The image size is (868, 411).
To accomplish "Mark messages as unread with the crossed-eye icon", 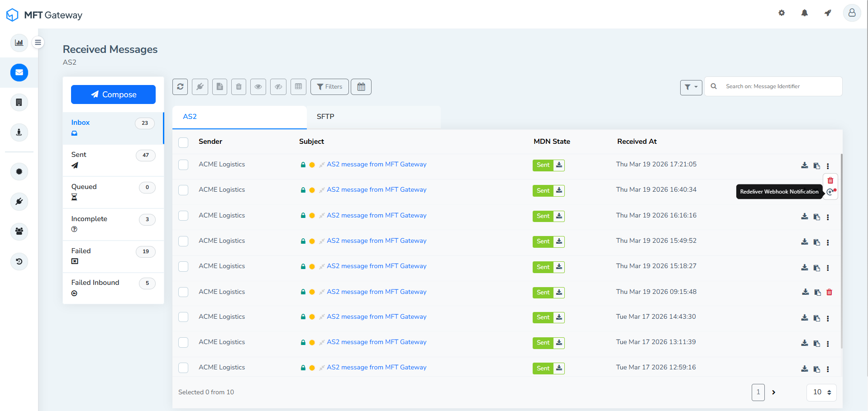I will pos(278,86).
